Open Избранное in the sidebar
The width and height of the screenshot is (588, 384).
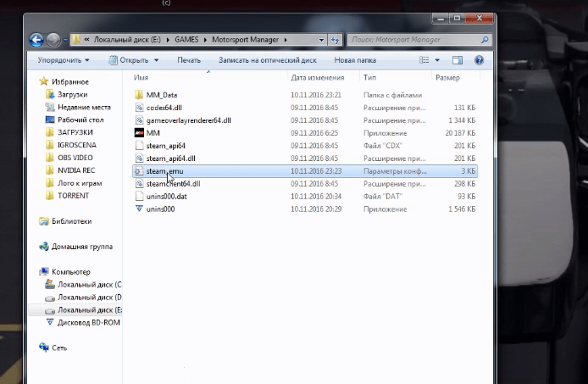click(x=70, y=82)
